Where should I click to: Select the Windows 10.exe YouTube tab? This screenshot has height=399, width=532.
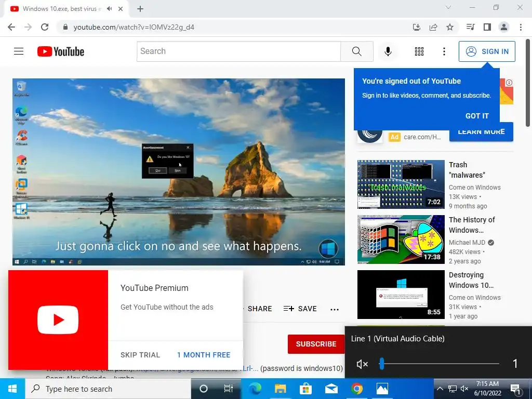(66, 9)
